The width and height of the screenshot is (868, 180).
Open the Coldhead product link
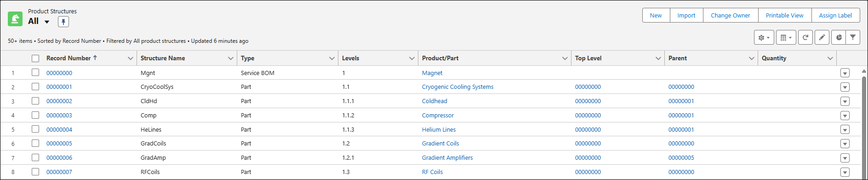[434, 101]
